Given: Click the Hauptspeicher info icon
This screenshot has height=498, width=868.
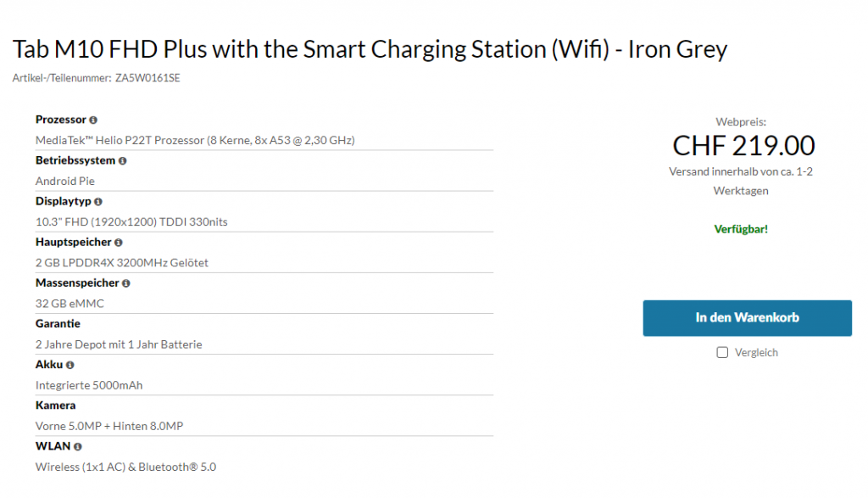Looking at the screenshot, I should 118,243.
